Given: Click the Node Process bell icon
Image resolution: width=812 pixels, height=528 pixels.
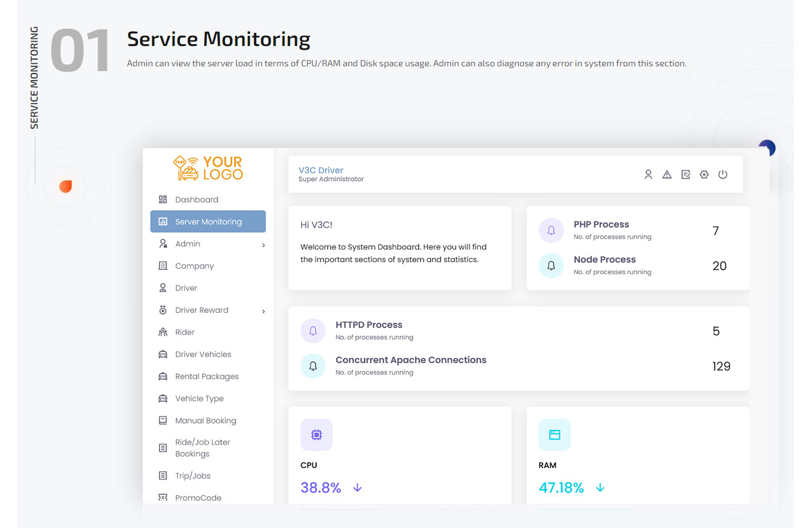Looking at the screenshot, I should click(x=551, y=266).
